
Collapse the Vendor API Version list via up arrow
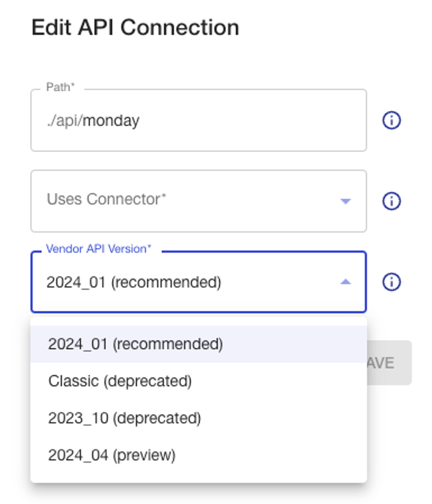(x=345, y=282)
